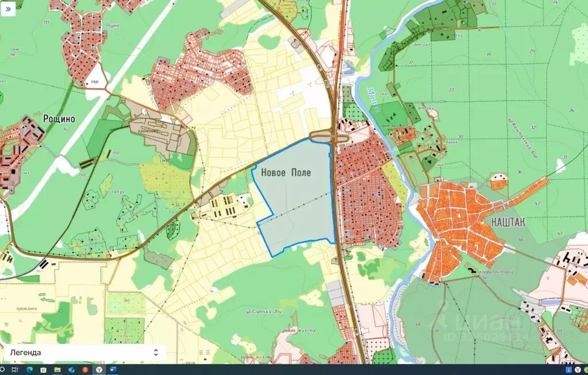The height and width of the screenshot is (375, 588).
Task: Click the red Yandex icon on taskbar
Action: coord(85,369)
